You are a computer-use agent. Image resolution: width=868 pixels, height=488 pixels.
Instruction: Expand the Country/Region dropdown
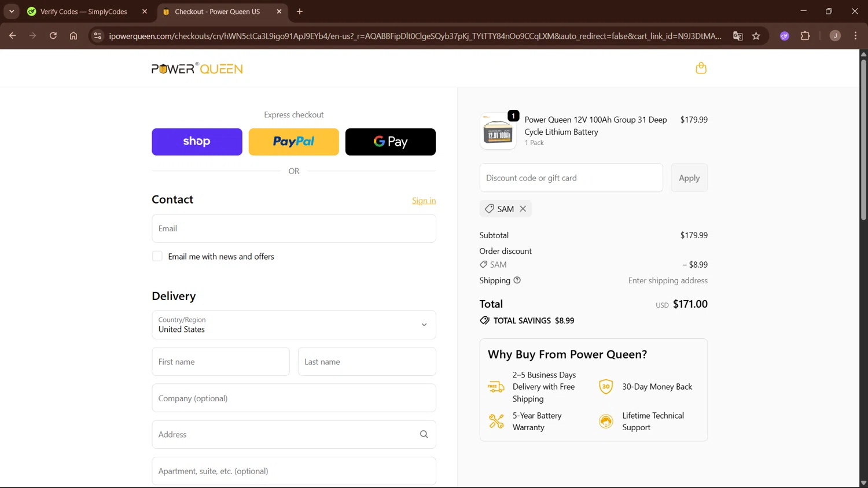[294, 325]
